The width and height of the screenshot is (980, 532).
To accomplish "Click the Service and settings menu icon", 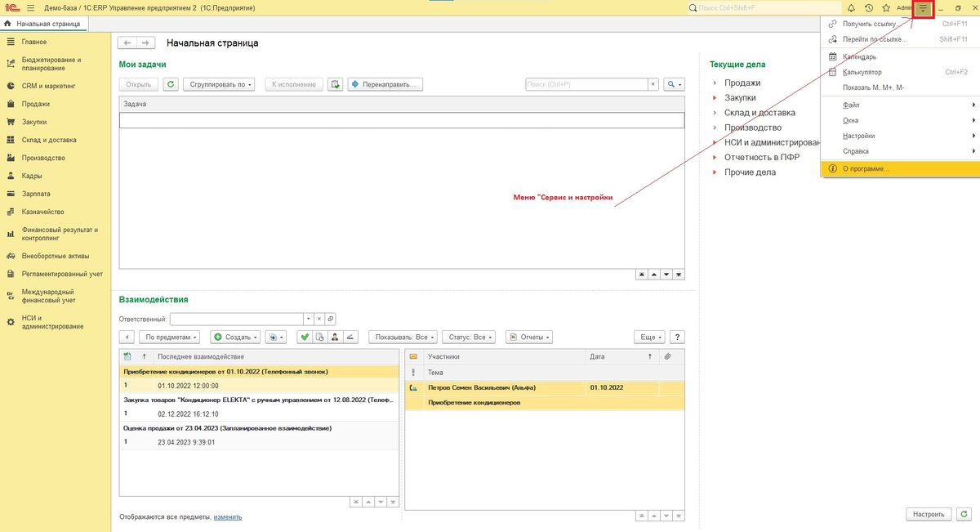I will coord(924,8).
